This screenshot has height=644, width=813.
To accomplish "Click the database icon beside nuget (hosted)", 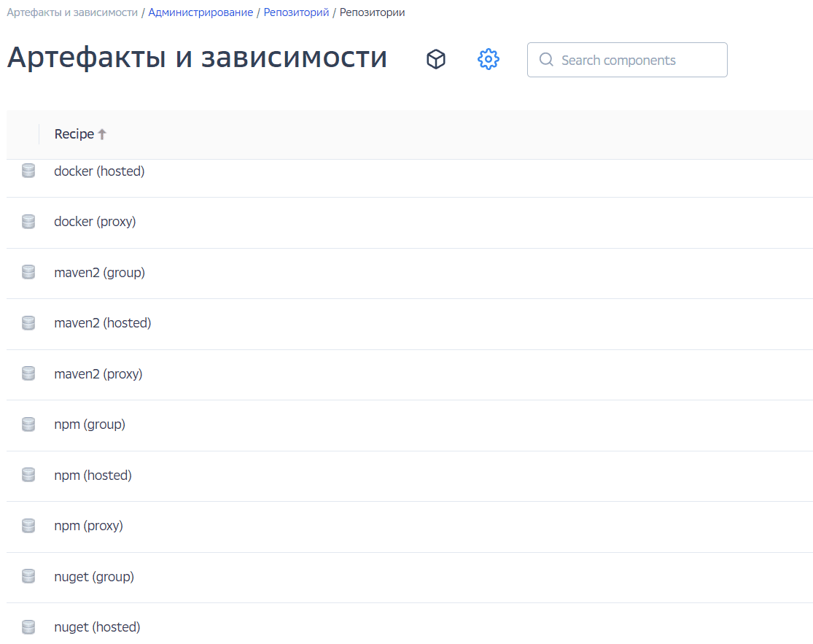I will pyautogui.click(x=28, y=626).
